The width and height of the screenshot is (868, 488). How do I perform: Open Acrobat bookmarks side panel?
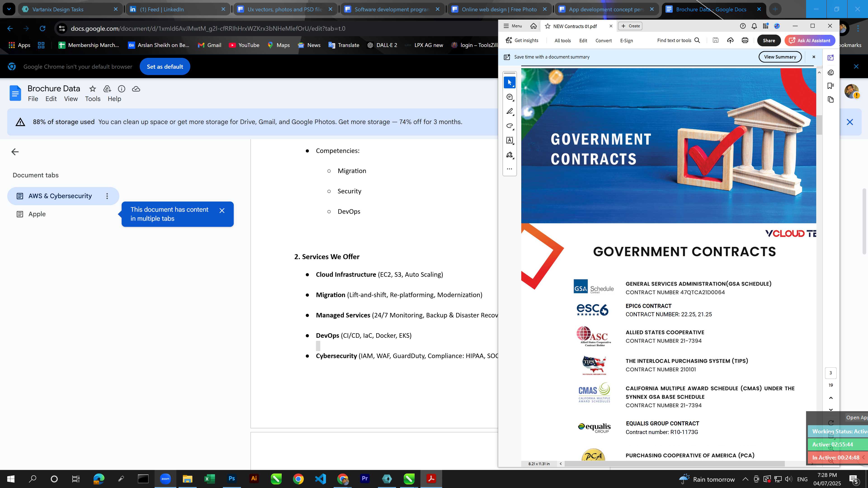click(831, 86)
